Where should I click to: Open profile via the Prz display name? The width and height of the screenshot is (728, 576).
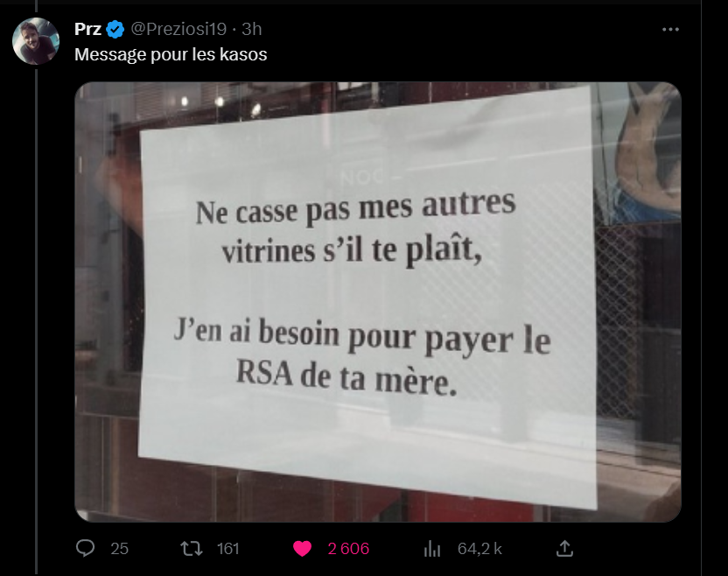point(87,29)
